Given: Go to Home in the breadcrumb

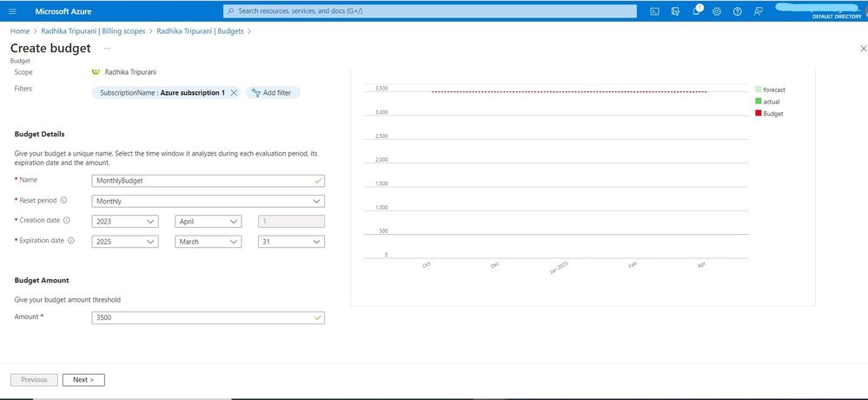Looking at the screenshot, I should [20, 31].
